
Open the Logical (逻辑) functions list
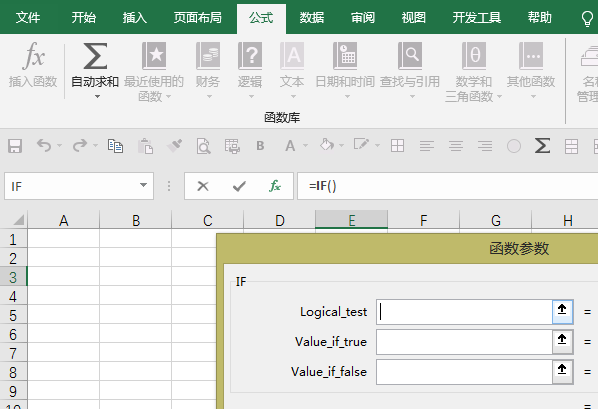(250, 71)
